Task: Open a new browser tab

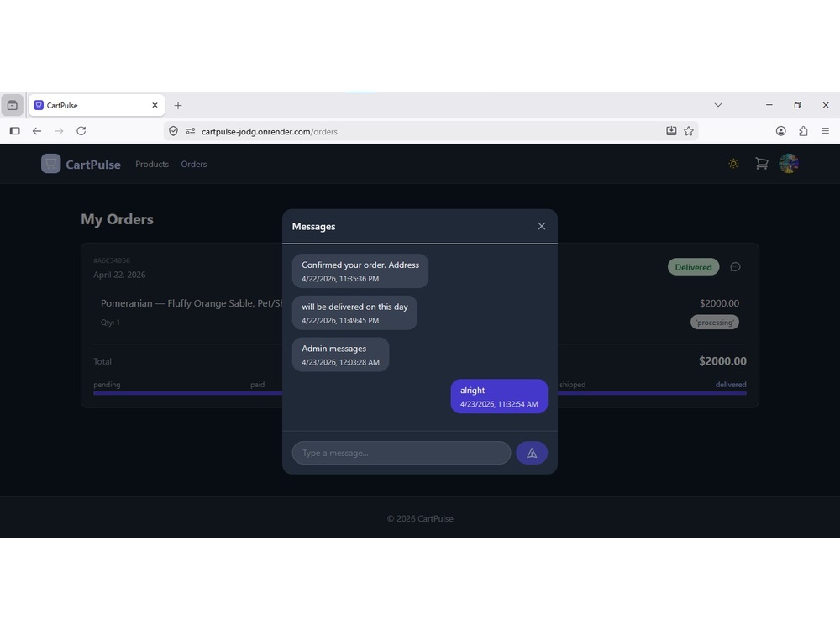Action: click(178, 106)
